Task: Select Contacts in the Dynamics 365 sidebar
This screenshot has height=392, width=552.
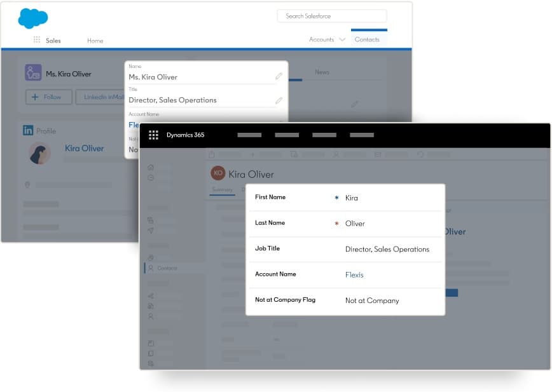Action: pos(168,267)
